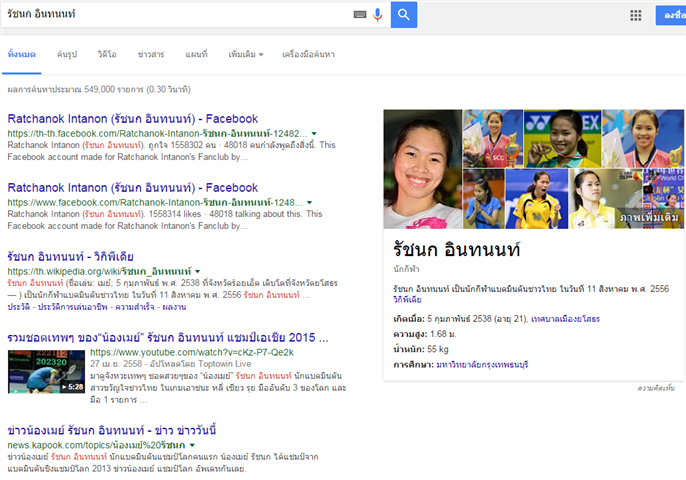
Task: Expand dropdown arrow beside th-th.facebook.com URL
Action: tap(314, 133)
